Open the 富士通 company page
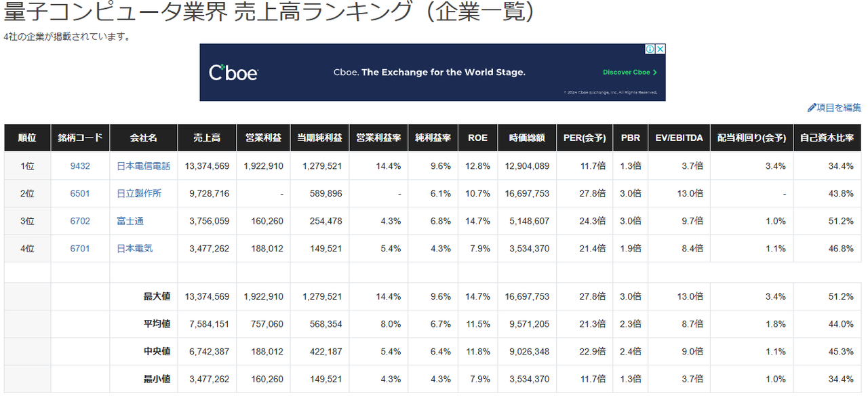Screen dimensions: 868x404 [x=130, y=221]
